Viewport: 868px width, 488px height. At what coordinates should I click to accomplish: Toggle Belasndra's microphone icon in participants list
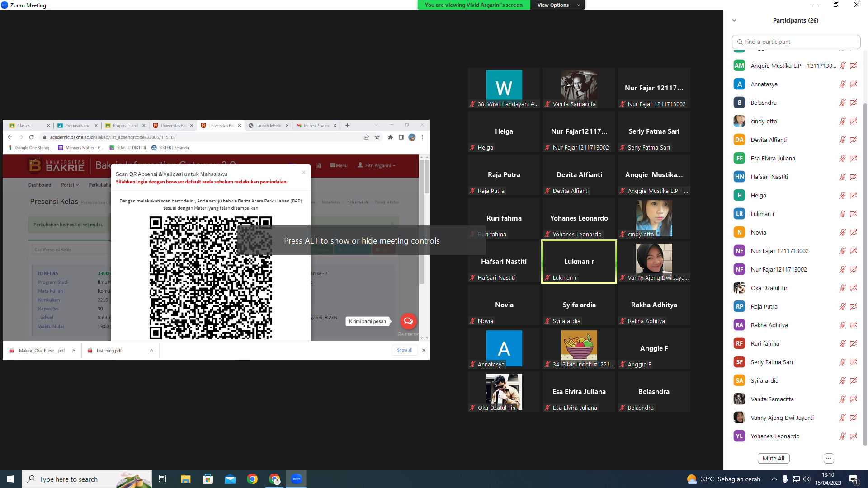pyautogui.click(x=843, y=103)
